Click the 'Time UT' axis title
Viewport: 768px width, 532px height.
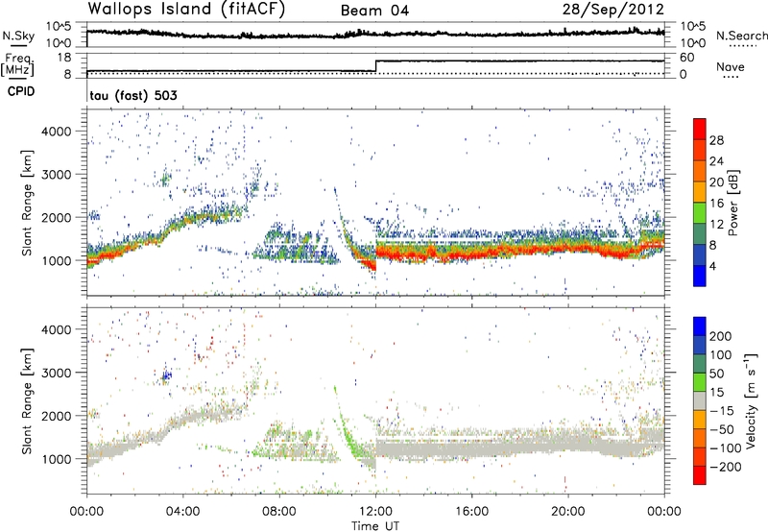pos(375,526)
